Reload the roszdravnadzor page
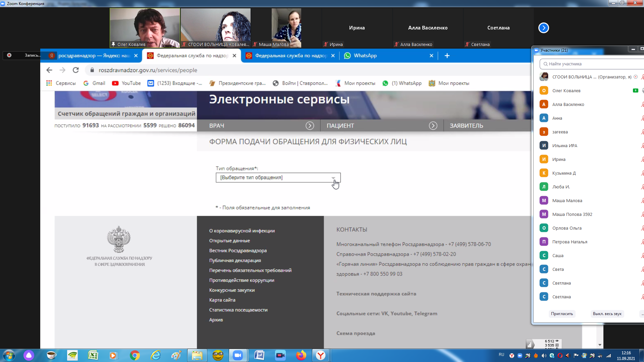Viewport: 644px width, 362px height. pos(76,70)
